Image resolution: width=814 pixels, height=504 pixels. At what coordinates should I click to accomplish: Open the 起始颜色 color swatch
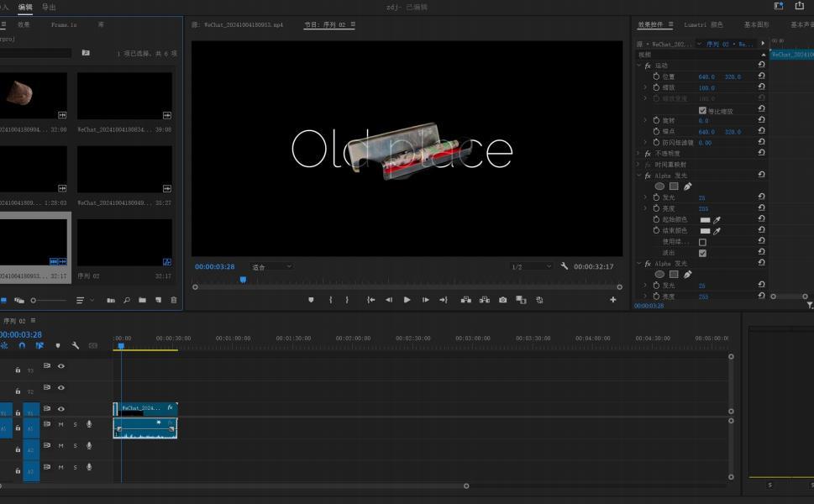pos(705,219)
